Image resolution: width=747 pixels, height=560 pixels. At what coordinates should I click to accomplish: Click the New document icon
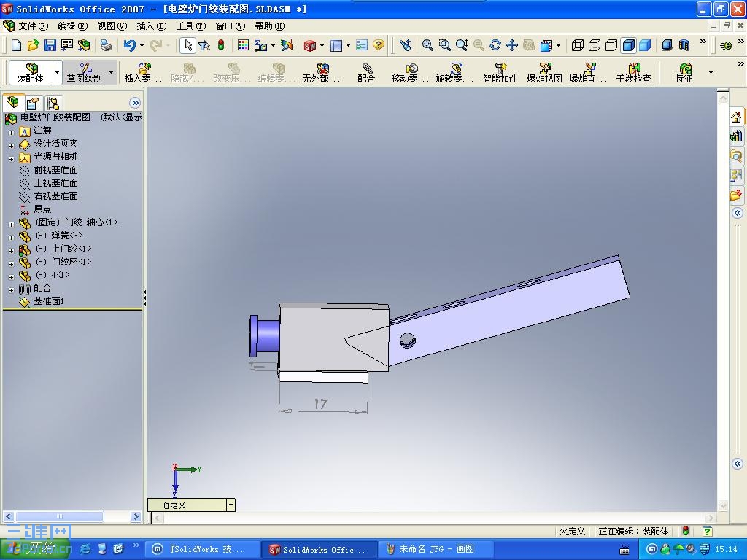[17, 45]
